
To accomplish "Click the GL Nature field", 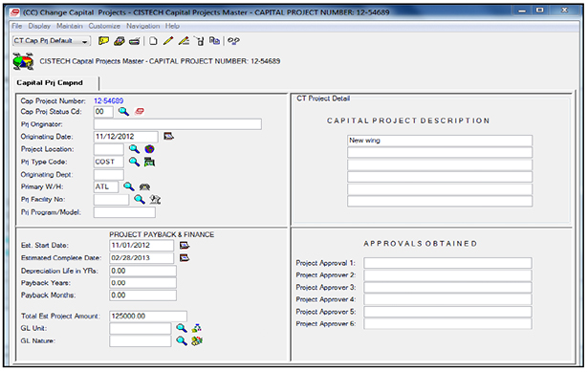I will (x=141, y=340).
